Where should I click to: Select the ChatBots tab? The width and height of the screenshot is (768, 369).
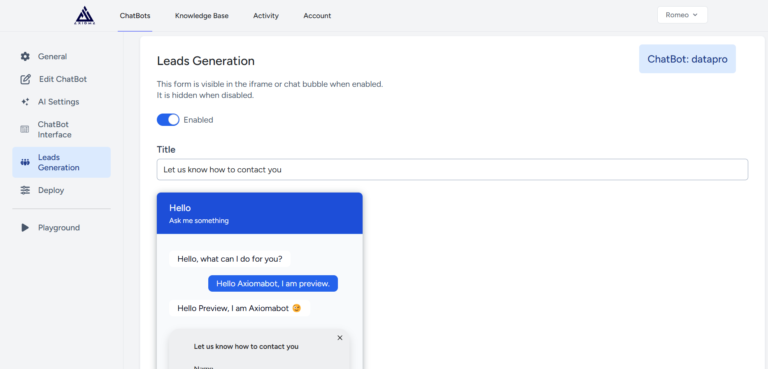tap(135, 16)
